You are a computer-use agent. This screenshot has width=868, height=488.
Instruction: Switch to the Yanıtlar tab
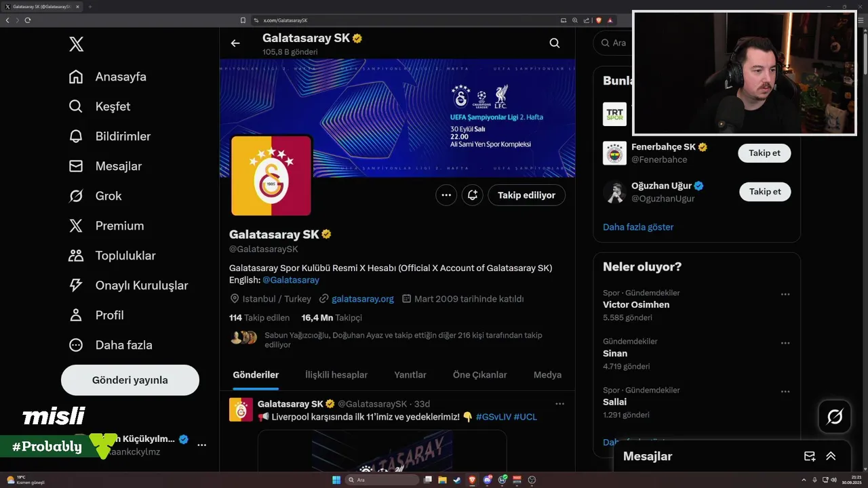410,375
